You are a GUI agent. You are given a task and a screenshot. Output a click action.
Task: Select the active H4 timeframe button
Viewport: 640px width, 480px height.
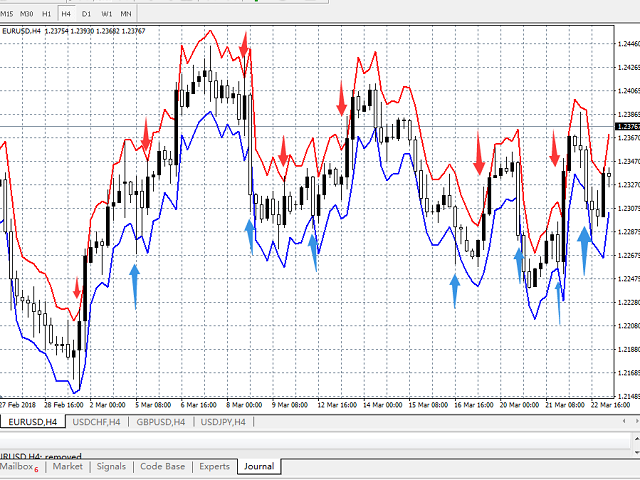click(66, 14)
